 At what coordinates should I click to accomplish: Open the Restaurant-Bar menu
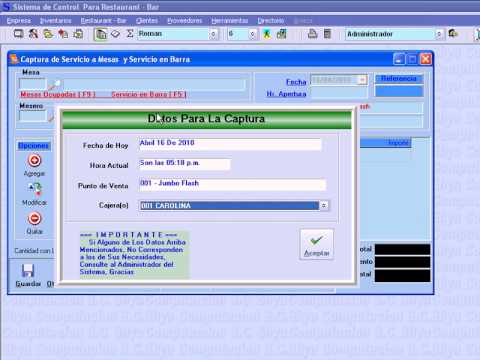pyautogui.click(x=103, y=21)
